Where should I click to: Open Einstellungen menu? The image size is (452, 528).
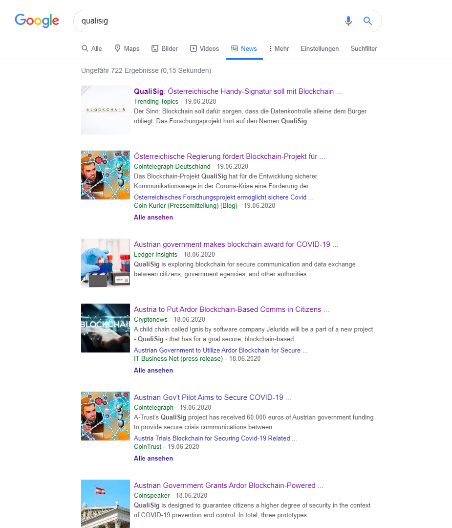click(320, 48)
